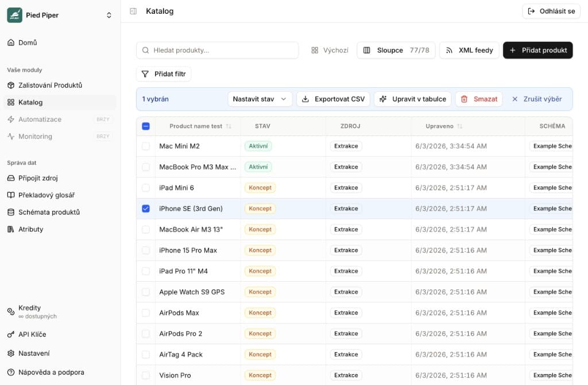This screenshot has height=385, width=588.
Task: Click the Nápověda a podpora question icon
Action: coord(11,372)
